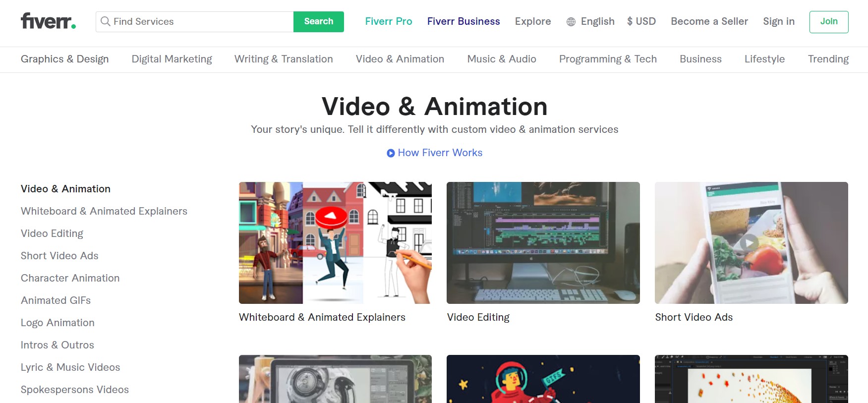Click Whiteboard & Animated Explainers card caption
This screenshot has height=403, width=868.
coord(322,317)
